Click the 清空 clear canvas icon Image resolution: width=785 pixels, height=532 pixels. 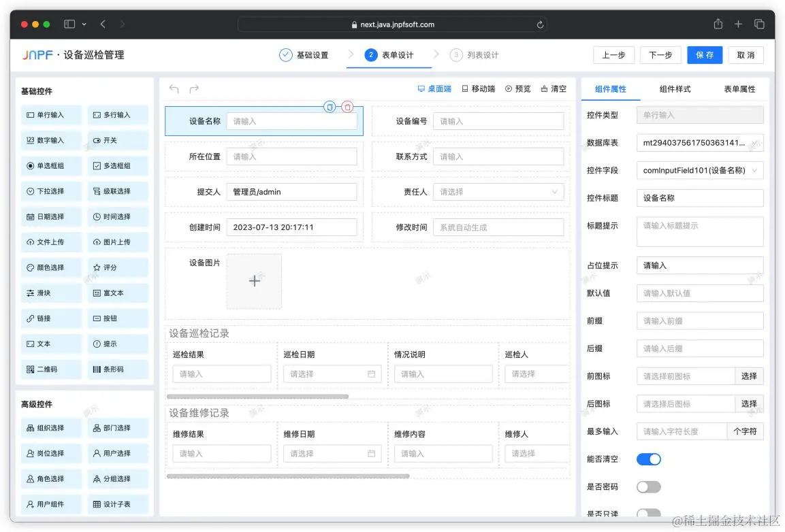pyautogui.click(x=556, y=89)
